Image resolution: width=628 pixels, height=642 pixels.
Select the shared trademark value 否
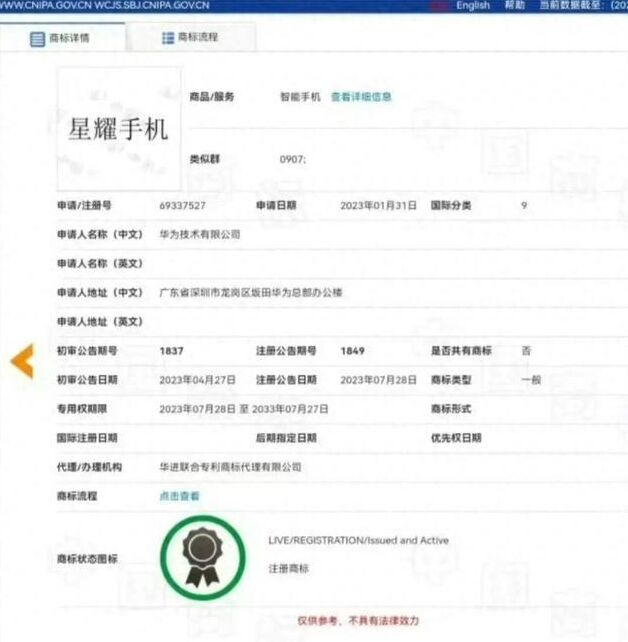526,351
